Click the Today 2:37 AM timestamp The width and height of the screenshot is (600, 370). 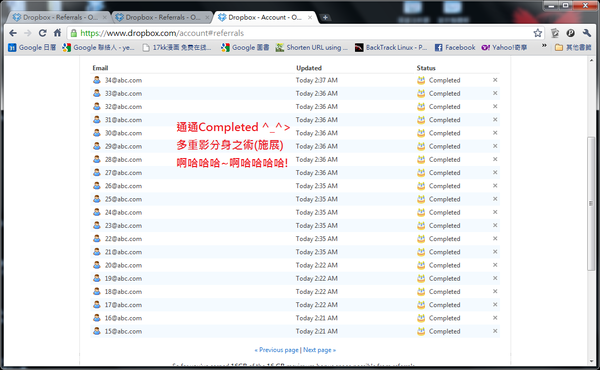coord(316,80)
